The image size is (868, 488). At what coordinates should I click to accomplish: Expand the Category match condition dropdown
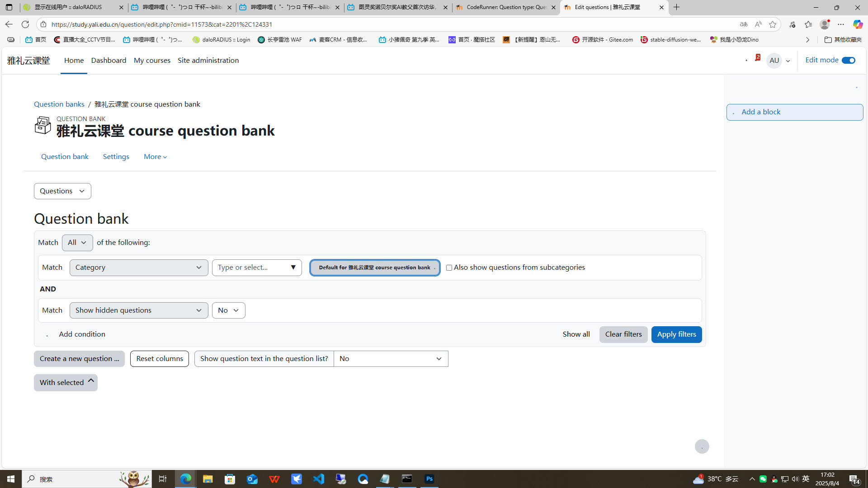pyautogui.click(x=139, y=267)
